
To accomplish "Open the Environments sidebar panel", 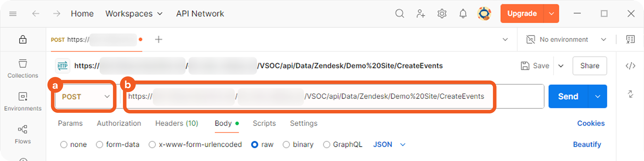I will [x=23, y=101].
